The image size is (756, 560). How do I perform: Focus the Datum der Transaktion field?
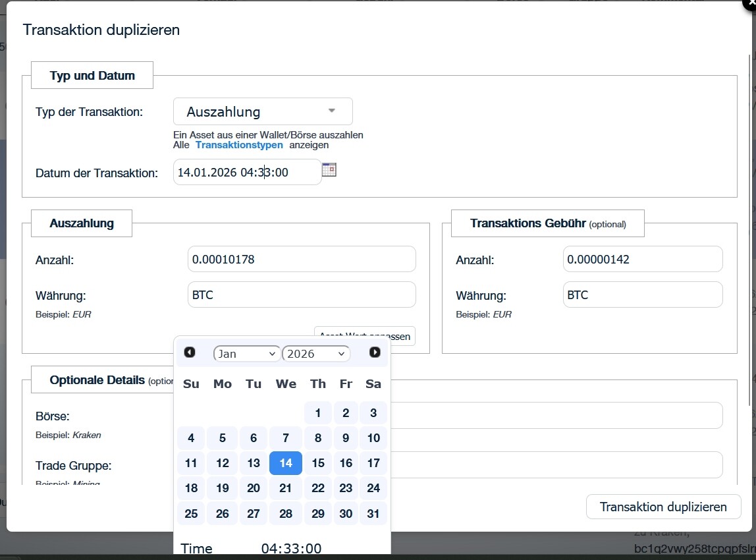(x=247, y=172)
